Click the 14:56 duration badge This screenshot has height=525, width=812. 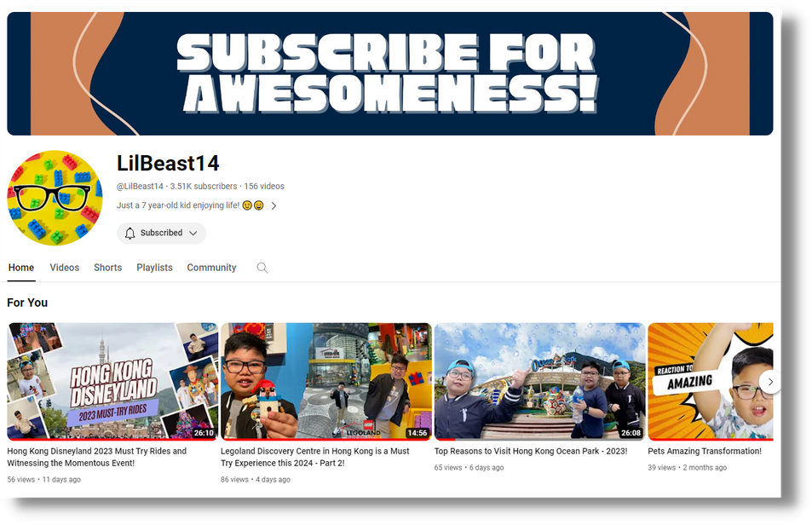tap(418, 433)
